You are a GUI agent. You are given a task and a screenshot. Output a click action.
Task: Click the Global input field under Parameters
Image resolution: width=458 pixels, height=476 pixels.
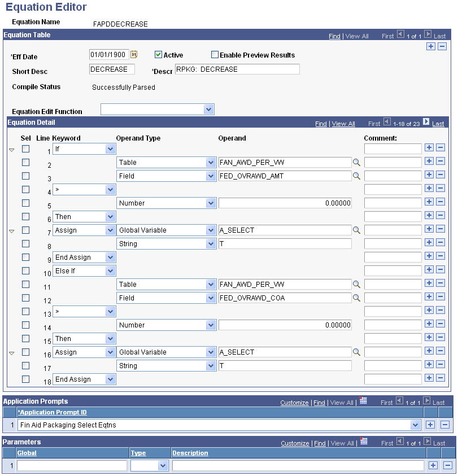[71, 465]
